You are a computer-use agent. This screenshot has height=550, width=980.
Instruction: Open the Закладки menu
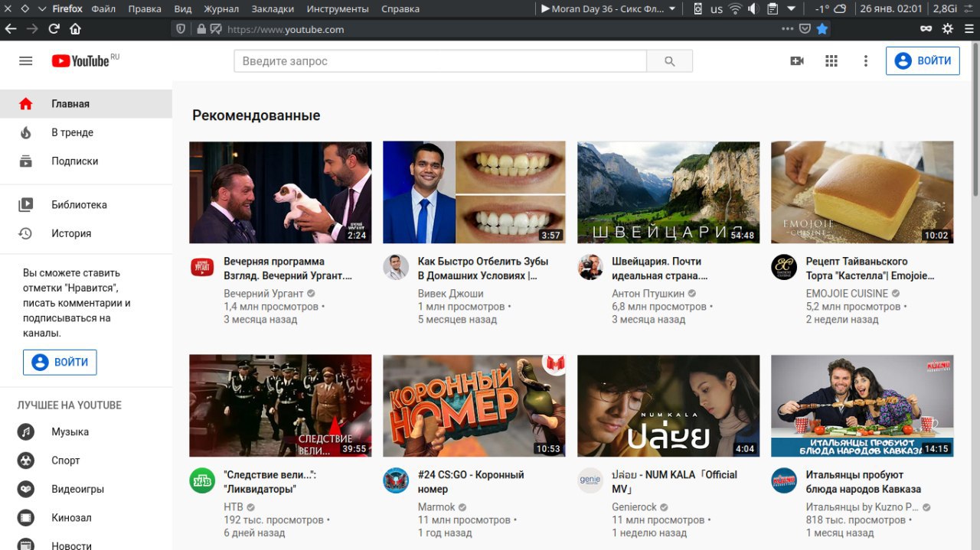coord(273,9)
